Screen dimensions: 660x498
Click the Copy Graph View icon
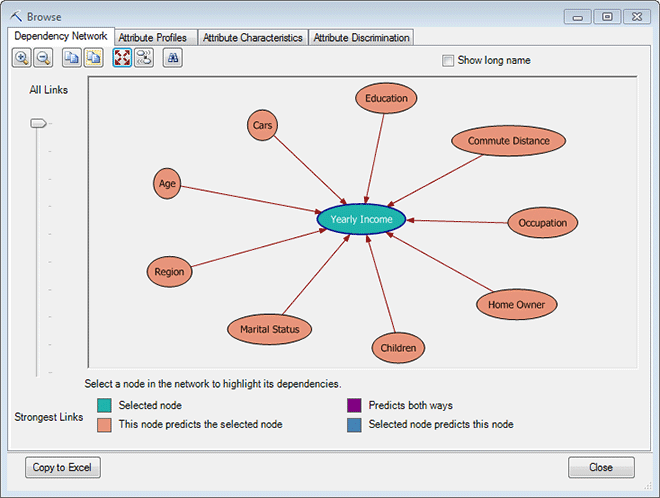(72, 59)
